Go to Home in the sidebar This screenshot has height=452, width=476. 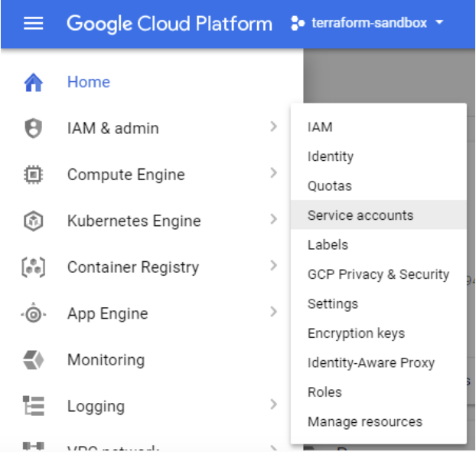89,82
